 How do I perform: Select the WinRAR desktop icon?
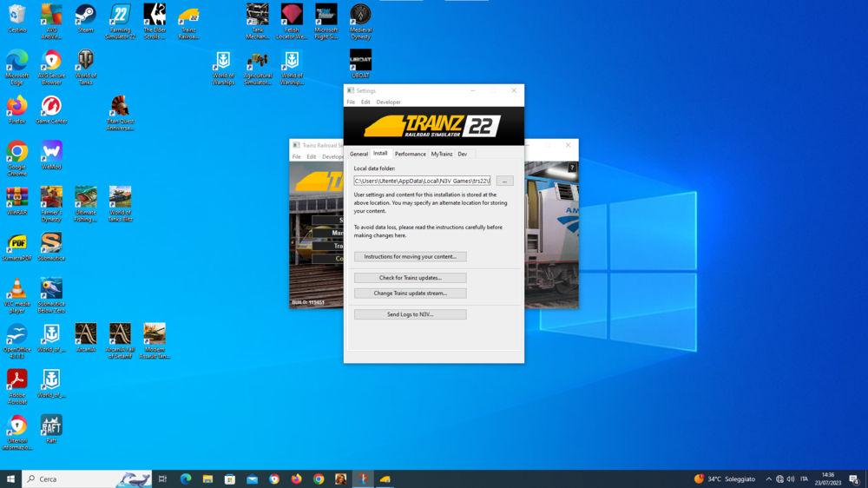17,201
